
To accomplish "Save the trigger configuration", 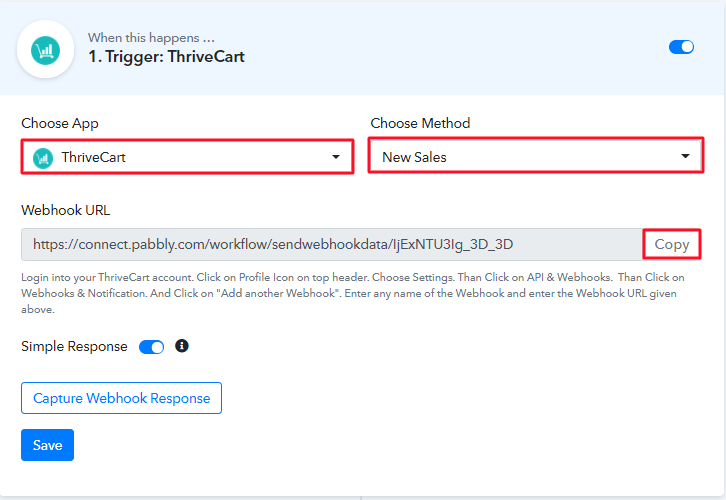I will click(47, 445).
